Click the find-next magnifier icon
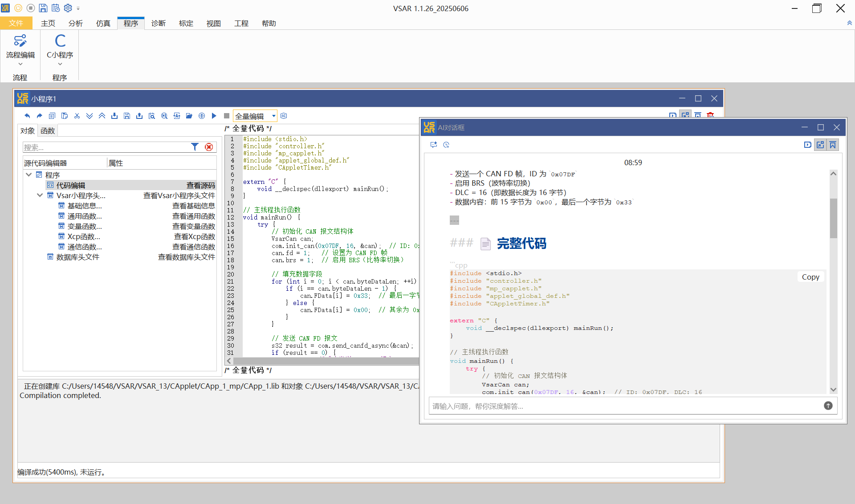The height and width of the screenshot is (504, 855). 164,116
